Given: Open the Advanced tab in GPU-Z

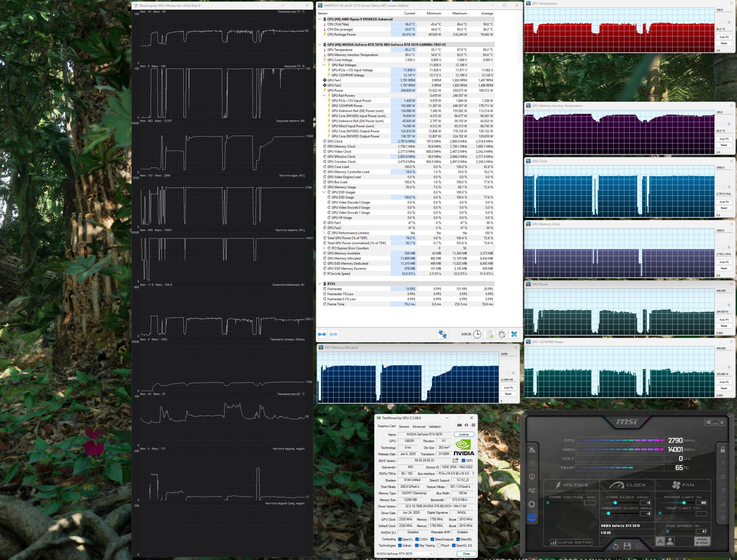Looking at the screenshot, I should point(418,427).
